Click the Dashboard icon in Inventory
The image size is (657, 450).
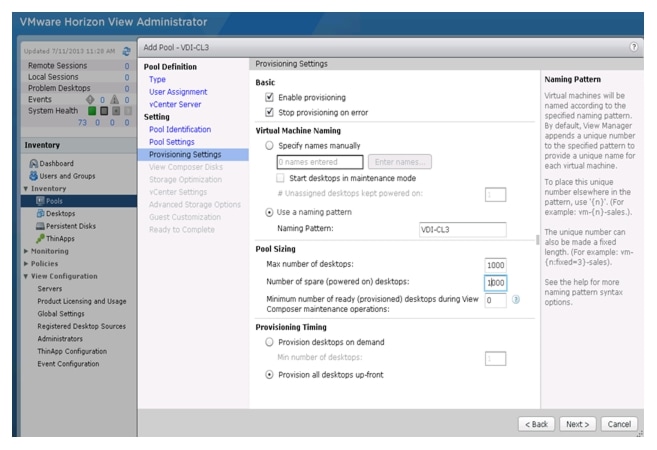click(x=34, y=163)
